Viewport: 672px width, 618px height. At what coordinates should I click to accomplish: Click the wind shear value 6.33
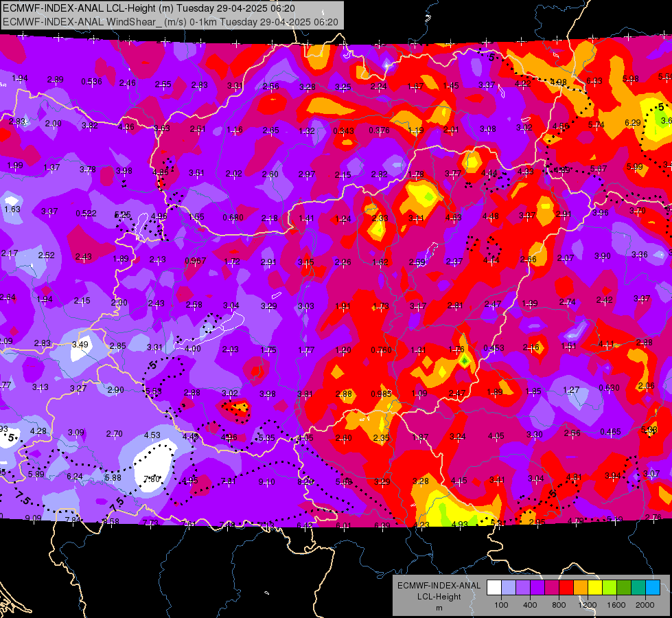(x=594, y=80)
